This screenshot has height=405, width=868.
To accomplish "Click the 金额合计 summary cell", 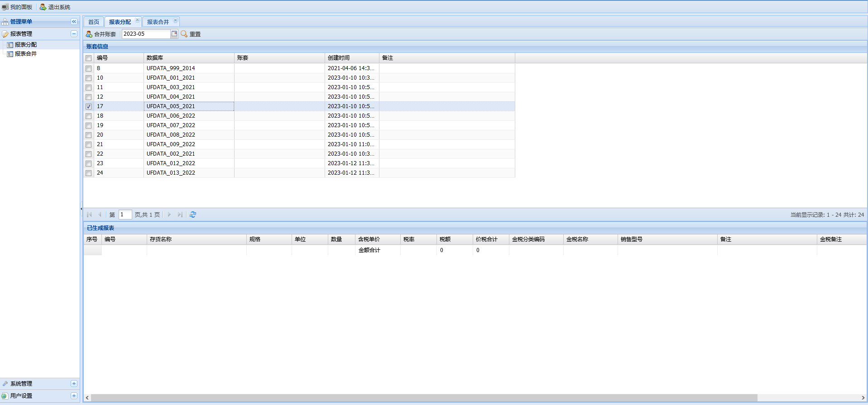I will tap(378, 250).
